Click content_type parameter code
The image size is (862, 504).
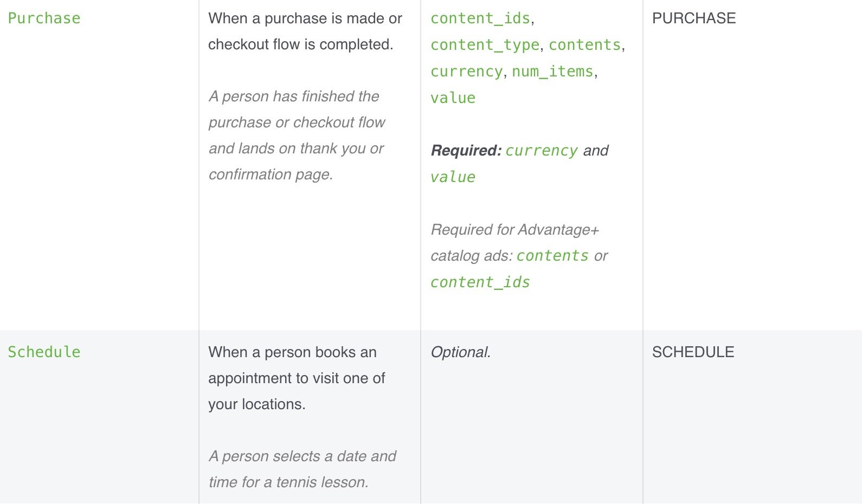pos(485,45)
